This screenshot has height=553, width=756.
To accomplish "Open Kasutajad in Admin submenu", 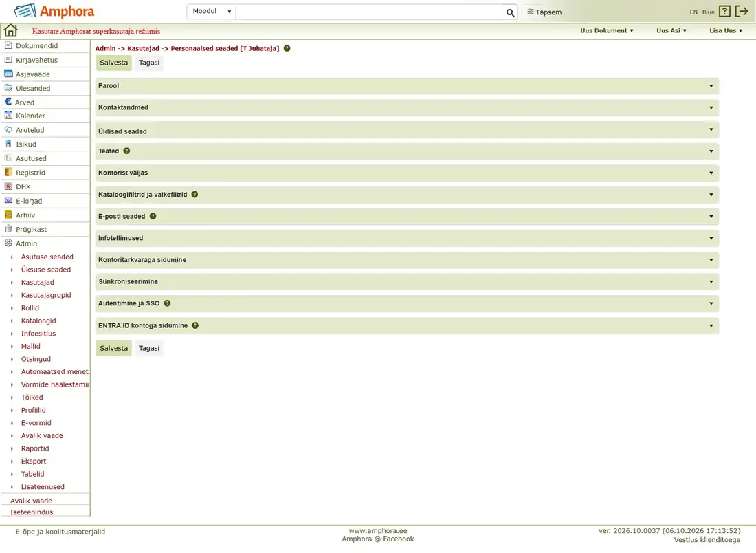I will [38, 282].
